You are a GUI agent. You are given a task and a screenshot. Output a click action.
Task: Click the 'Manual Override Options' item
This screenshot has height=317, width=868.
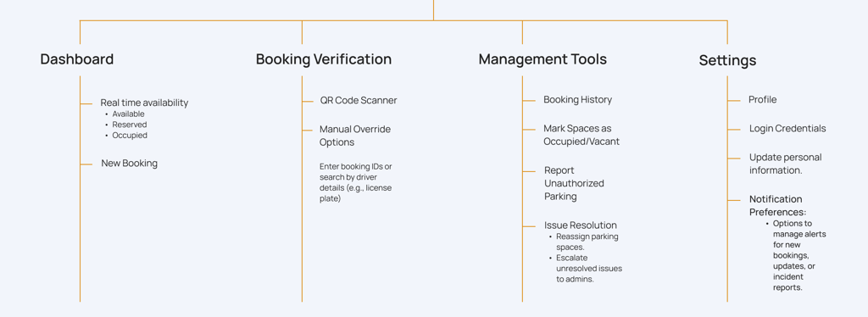pyautogui.click(x=355, y=136)
